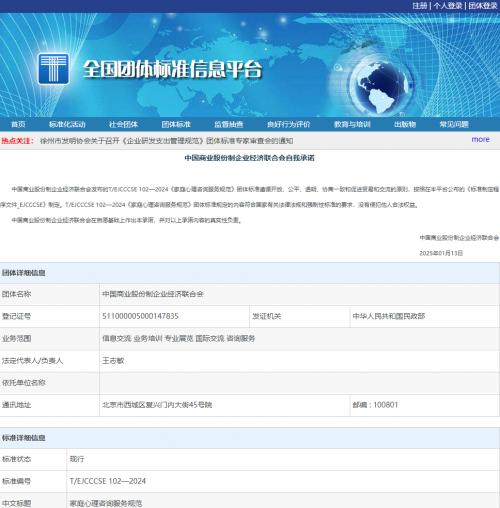Go to 首页 in the navigation bar
The width and height of the screenshot is (500, 508).
(18, 124)
